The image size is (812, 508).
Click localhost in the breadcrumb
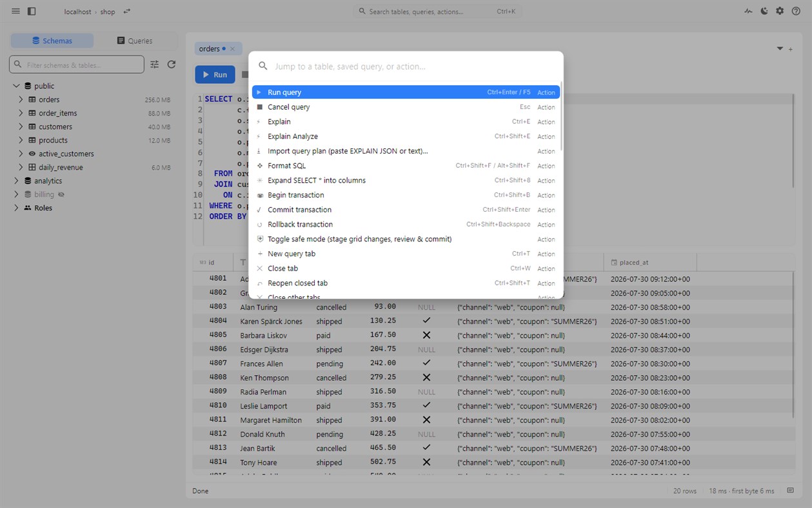coord(77,12)
